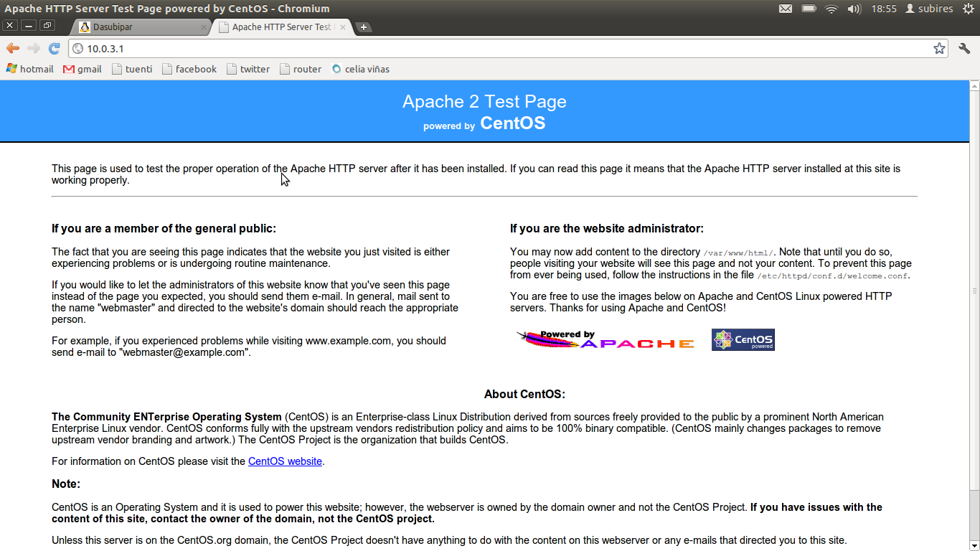Image resolution: width=980 pixels, height=551 pixels.
Task: Bookmark this page with the star icon
Action: pos(939,49)
